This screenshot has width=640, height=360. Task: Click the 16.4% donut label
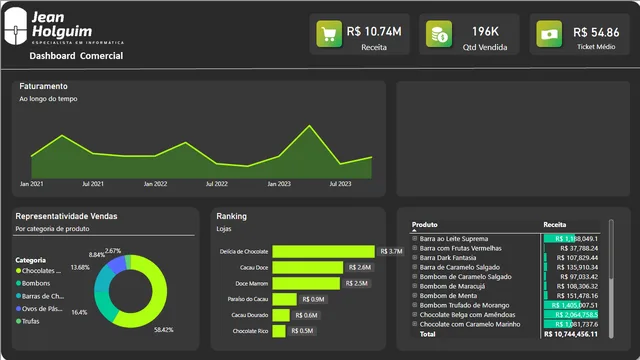[x=79, y=312]
